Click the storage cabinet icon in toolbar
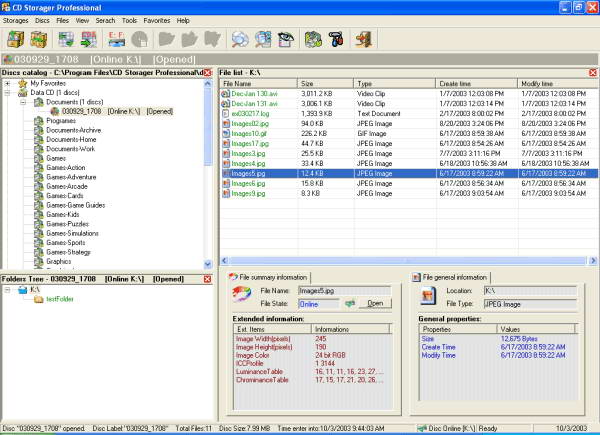Image resolution: width=600 pixels, height=435 pixels. [x=16, y=39]
